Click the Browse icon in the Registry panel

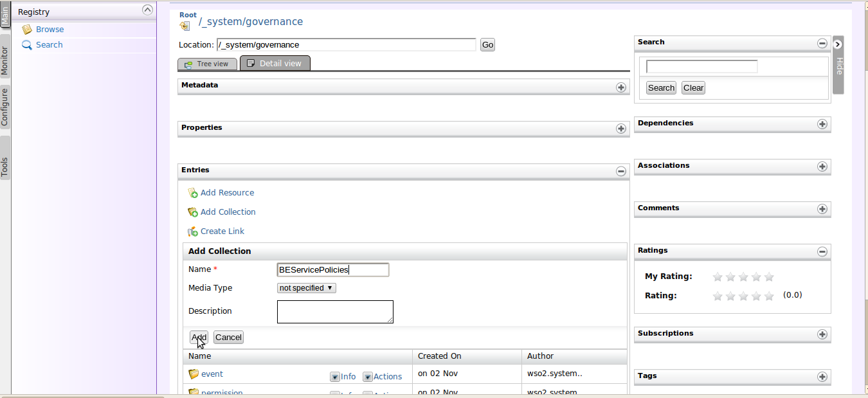point(27,29)
